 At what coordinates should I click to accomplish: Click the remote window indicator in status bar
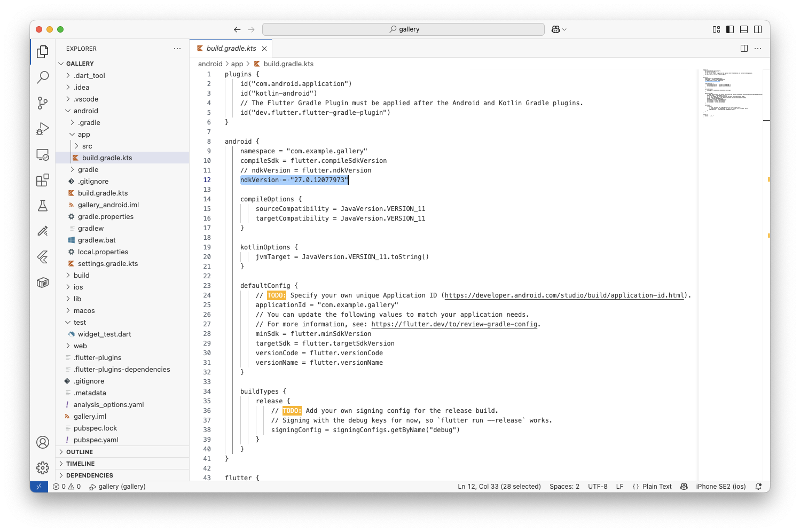tap(38, 487)
